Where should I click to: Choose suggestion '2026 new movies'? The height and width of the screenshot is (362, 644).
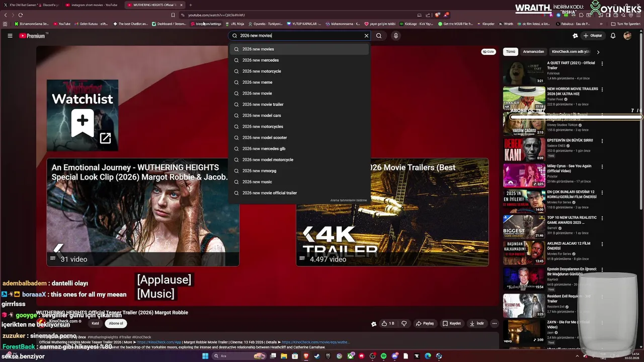point(299,49)
